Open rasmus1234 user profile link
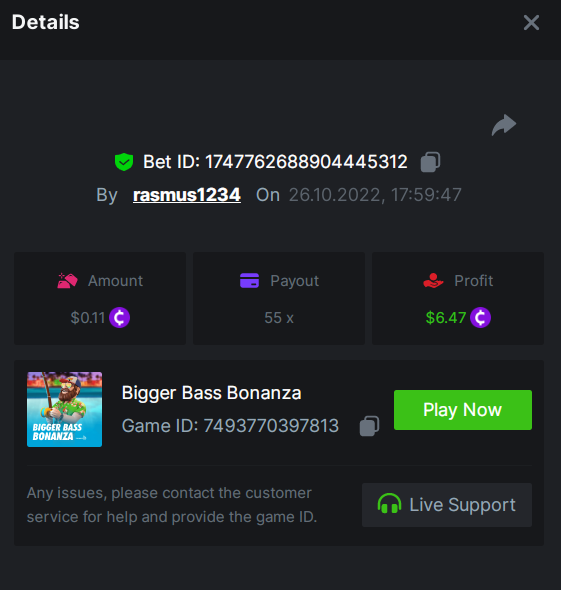Screen dimensions: 561x590 (187, 195)
